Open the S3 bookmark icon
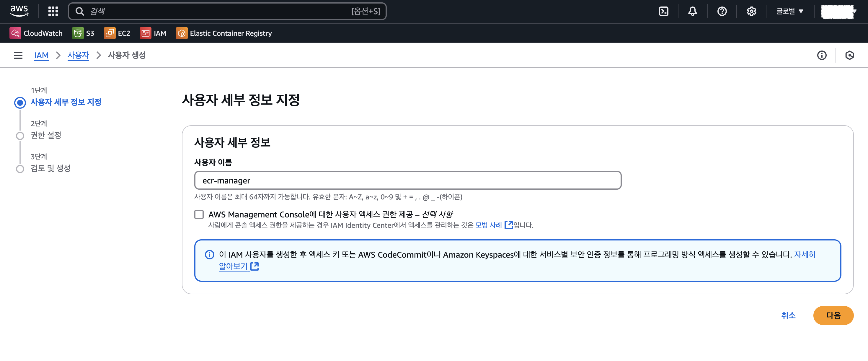This screenshot has height=361, width=868. [78, 33]
